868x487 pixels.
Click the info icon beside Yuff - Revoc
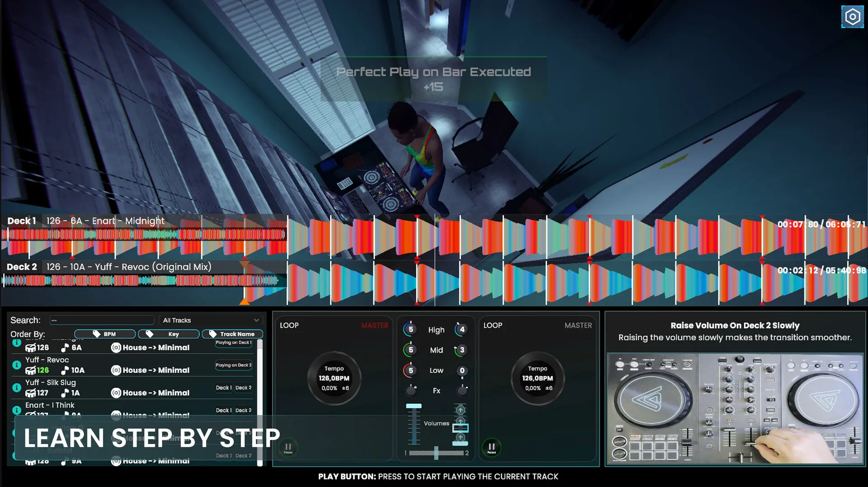[17, 365]
